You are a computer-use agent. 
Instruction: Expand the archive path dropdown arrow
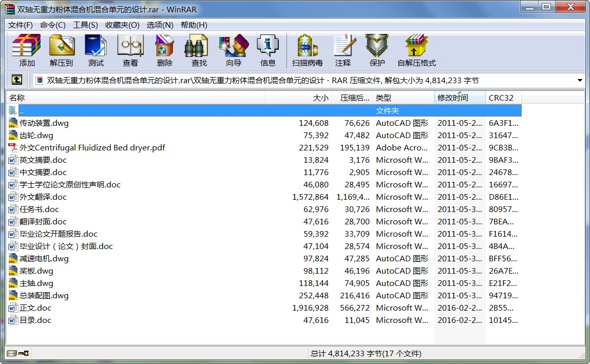coord(580,81)
